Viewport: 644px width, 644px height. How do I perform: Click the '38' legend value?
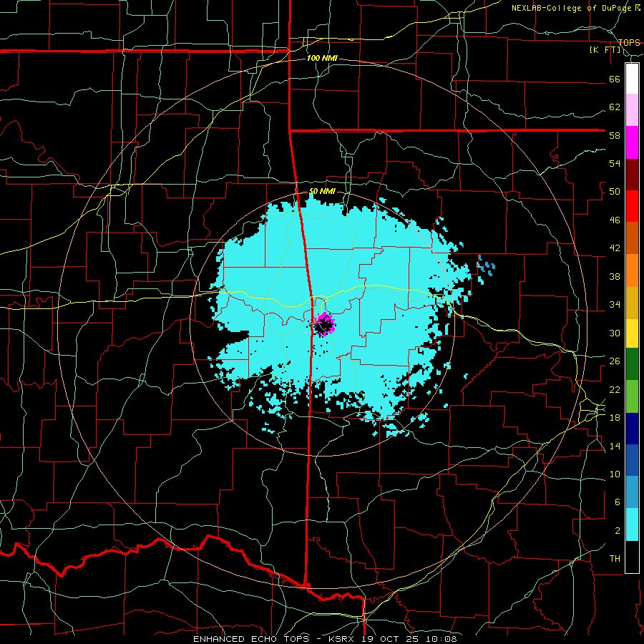615,276
